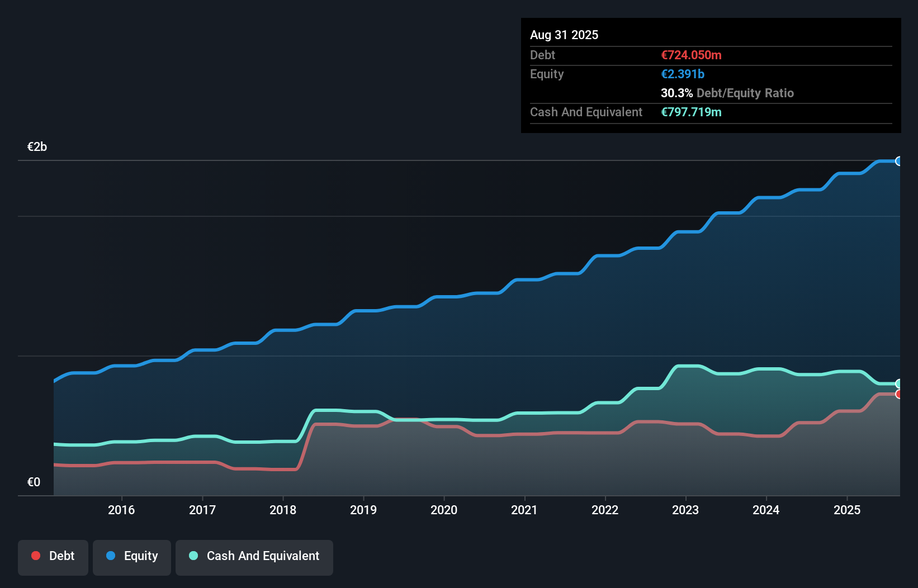Click the teal Cash value €797.719m in the tooltip
This screenshot has height=588, width=918.
coord(691,112)
